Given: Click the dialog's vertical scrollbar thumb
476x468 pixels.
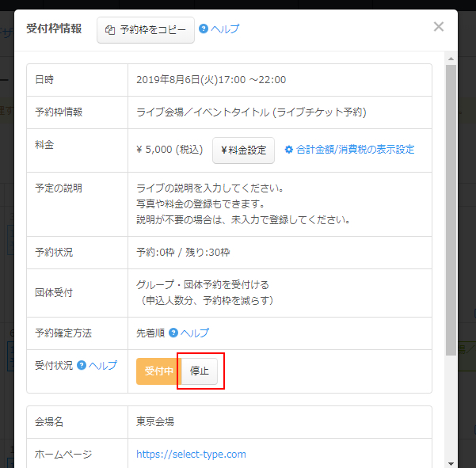Looking at the screenshot, I should click(451, 206).
